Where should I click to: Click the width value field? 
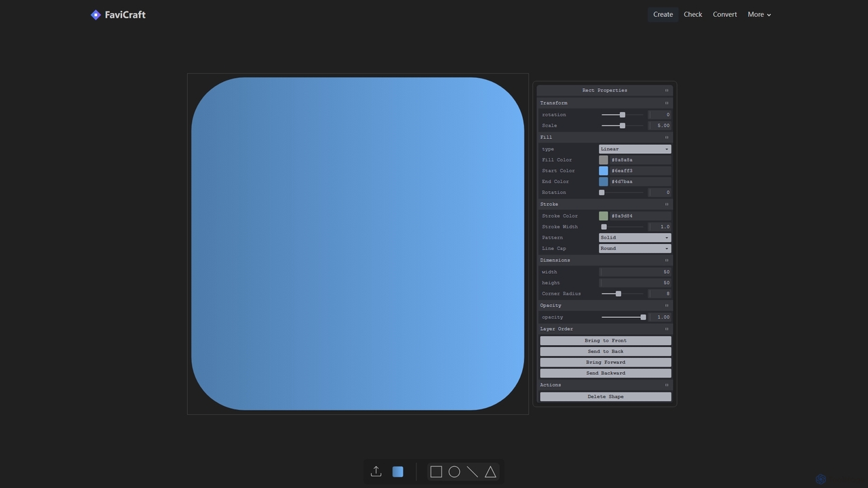click(x=635, y=272)
